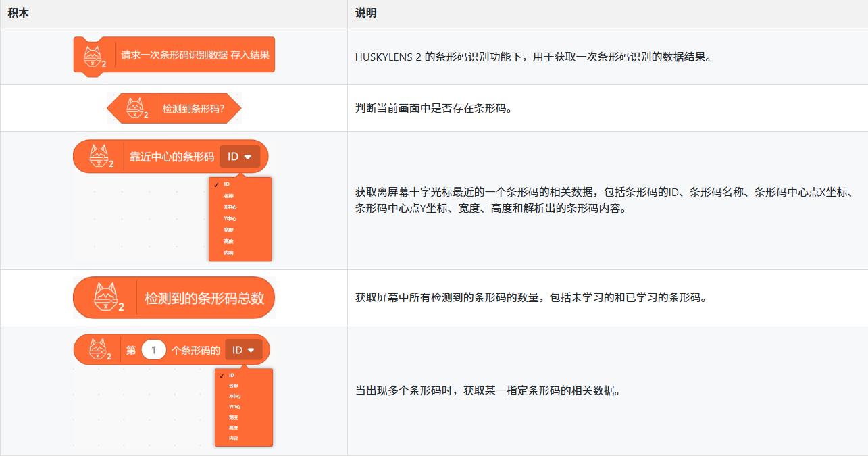The image size is (868, 456).
Task: Click the 检测到的条形码总数 block label
Action: tap(204, 298)
